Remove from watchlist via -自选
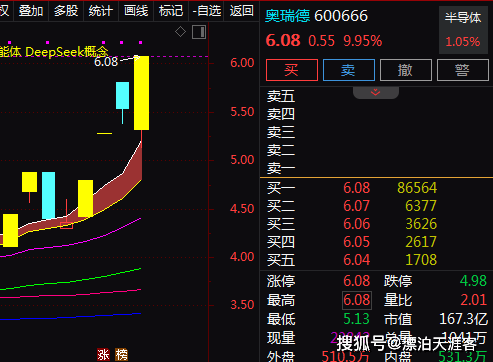493x362 pixels. 207,11
